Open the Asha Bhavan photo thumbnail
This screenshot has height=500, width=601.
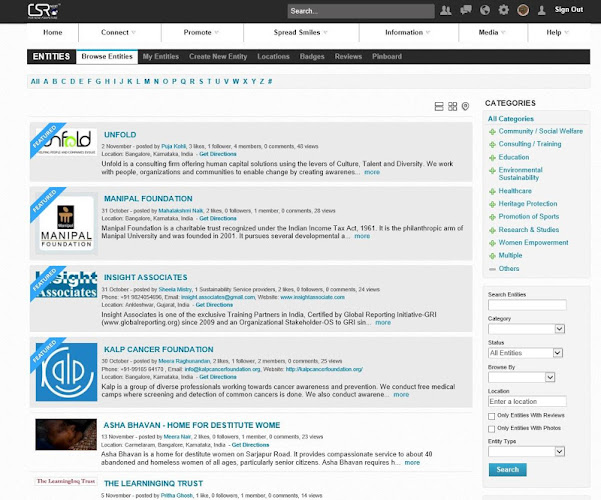(66, 434)
